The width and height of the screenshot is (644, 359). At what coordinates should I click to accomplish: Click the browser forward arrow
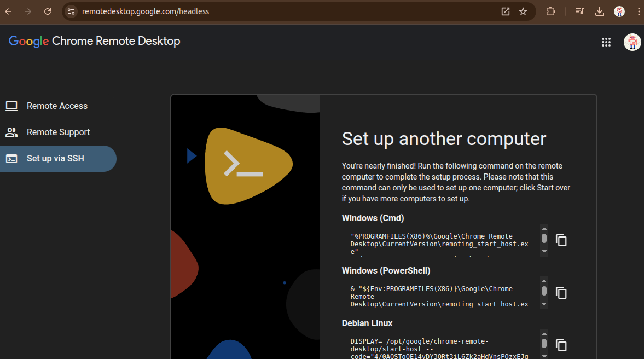click(x=27, y=11)
